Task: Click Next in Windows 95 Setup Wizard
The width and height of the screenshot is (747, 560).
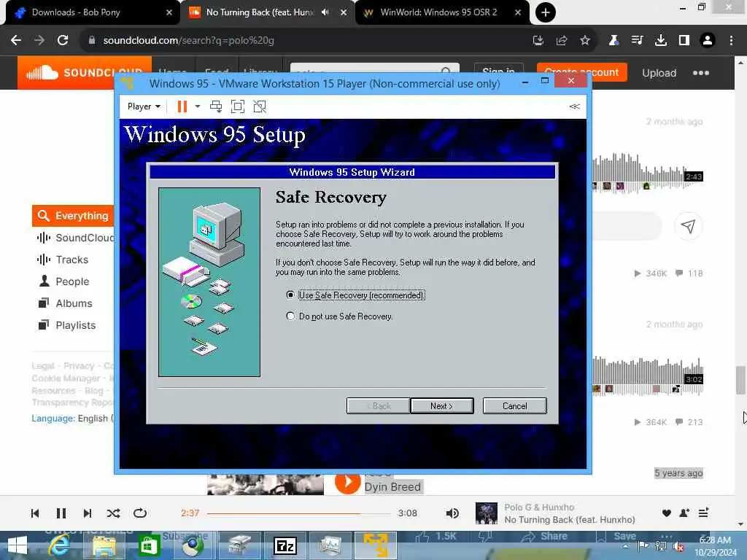Action: [x=441, y=405]
